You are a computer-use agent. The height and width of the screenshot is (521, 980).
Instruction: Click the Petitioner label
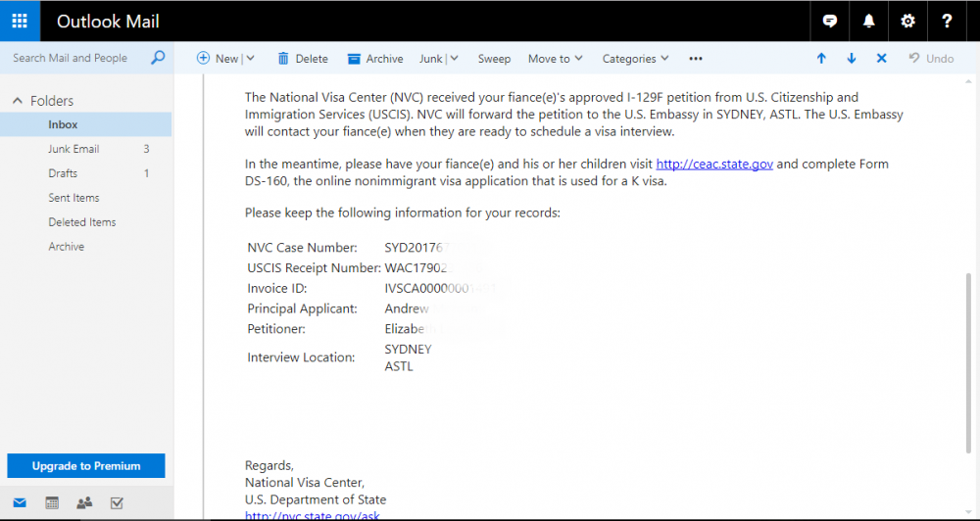tap(276, 329)
